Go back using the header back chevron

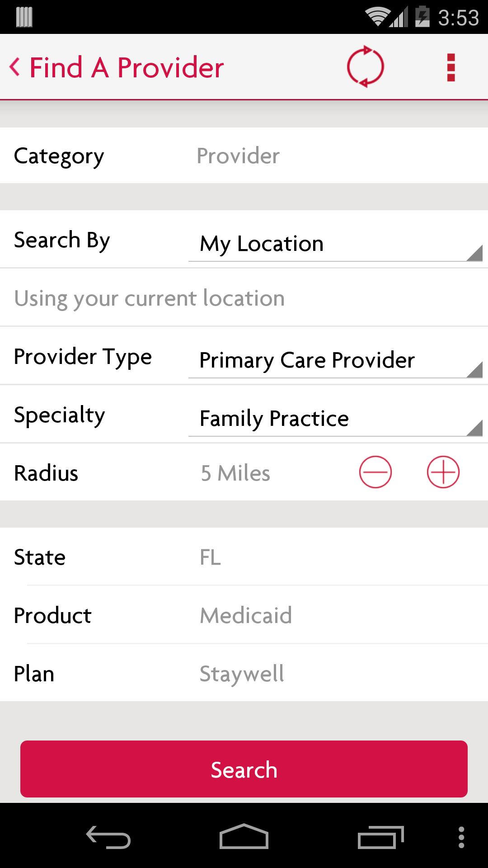(x=15, y=67)
